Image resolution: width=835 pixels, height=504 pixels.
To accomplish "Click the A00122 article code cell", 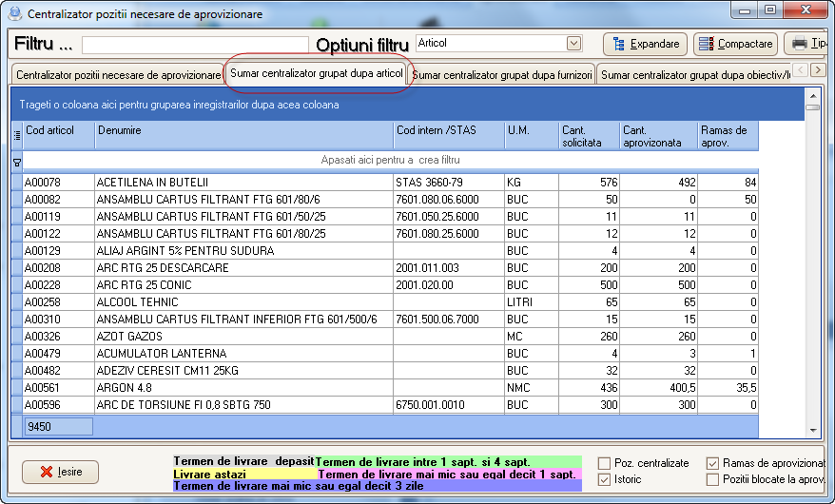I will point(59,234).
